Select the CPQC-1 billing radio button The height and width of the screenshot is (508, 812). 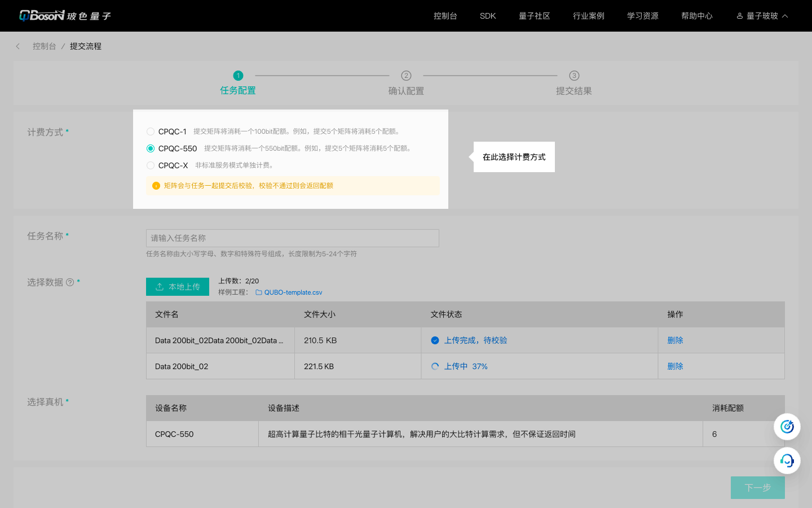click(x=151, y=132)
